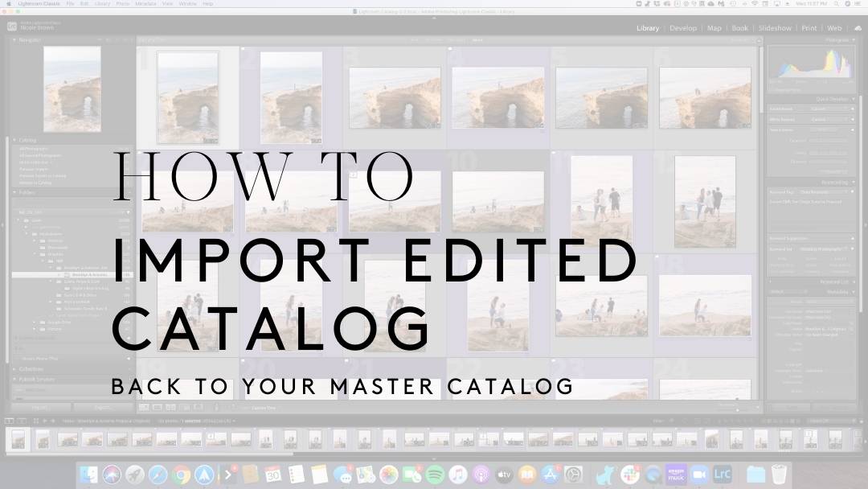This screenshot has width=868, height=489.
Task: Click the Import button
Action: coord(36,408)
